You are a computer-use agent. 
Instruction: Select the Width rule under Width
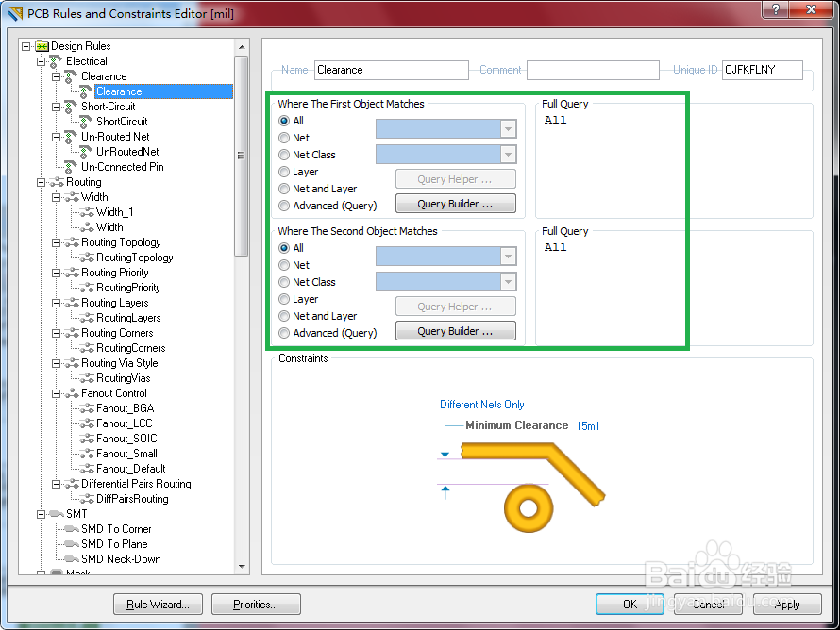(x=109, y=227)
